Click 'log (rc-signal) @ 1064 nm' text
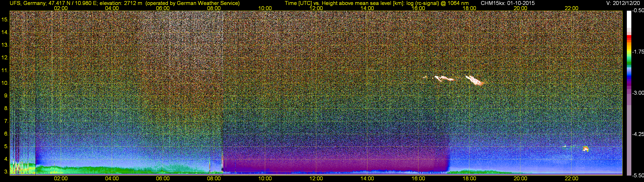The image size is (644, 182). click(x=437, y=3)
